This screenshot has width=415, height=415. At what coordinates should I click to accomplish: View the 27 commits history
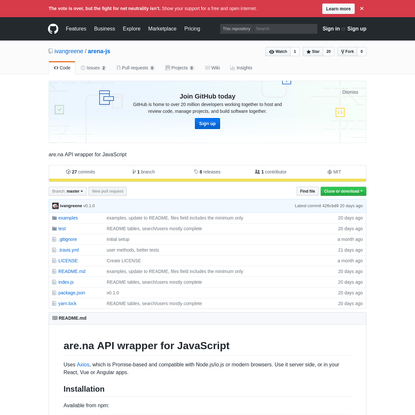pyautogui.click(x=80, y=172)
